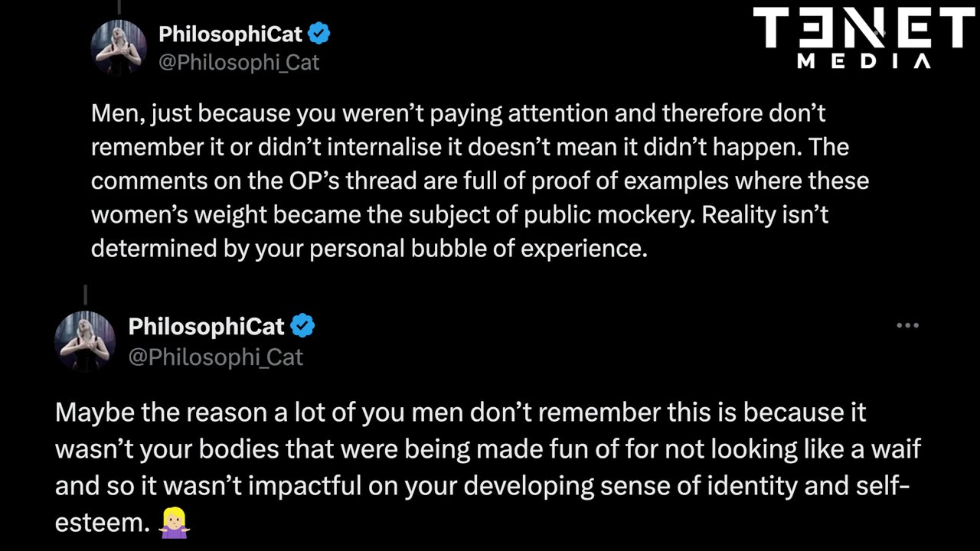This screenshot has width=980, height=551.
Task: Click the thread line above the top avatar
Action: tap(119, 7)
